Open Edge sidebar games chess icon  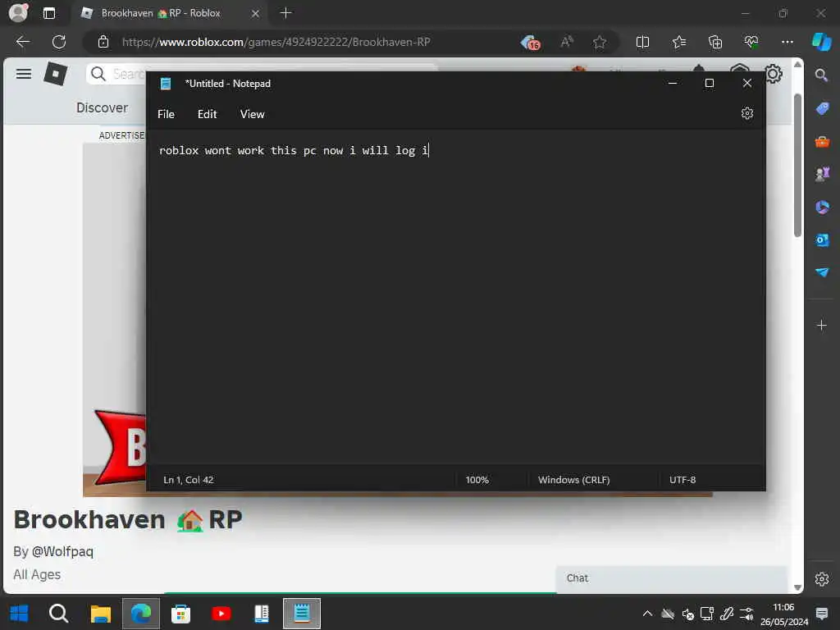[x=822, y=174]
